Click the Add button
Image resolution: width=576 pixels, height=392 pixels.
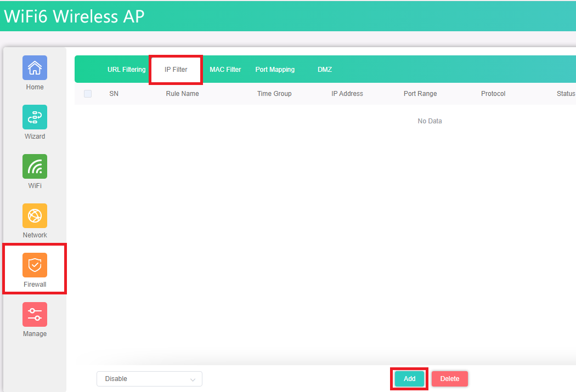[410, 379]
